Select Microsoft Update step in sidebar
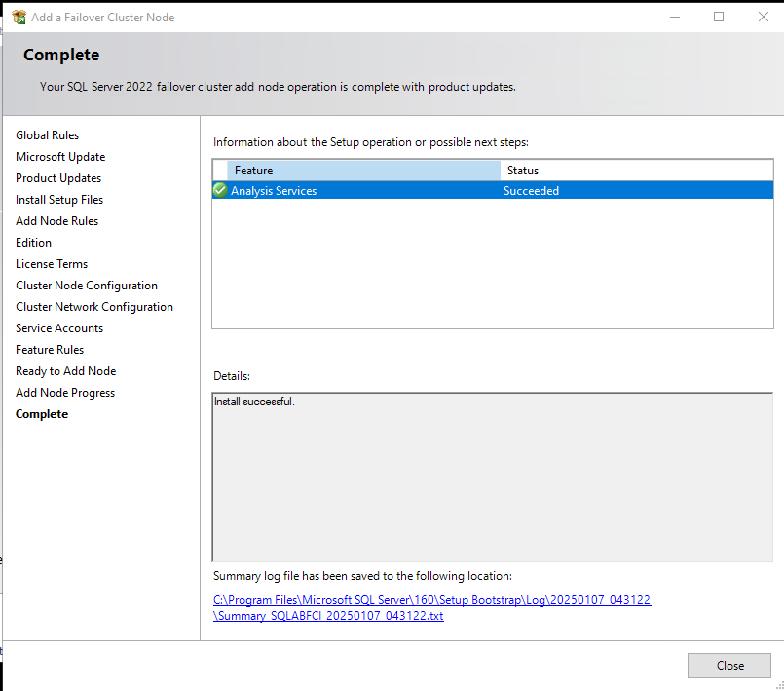784x691 pixels. [x=60, y=157]
